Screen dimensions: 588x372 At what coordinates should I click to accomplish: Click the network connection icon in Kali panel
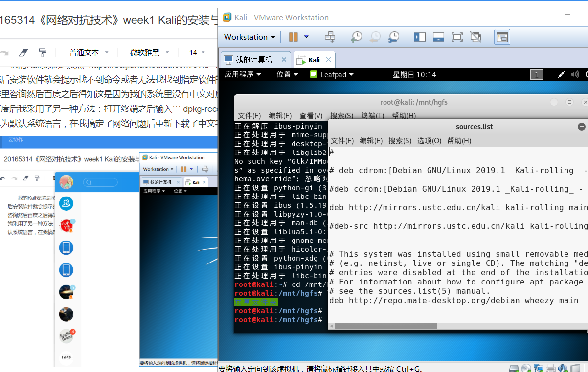tap(562, 74)
